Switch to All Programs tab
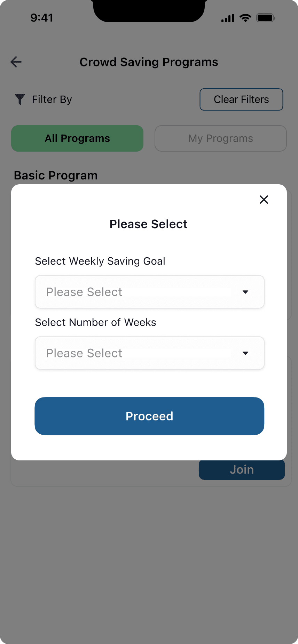The width and height of the screenshot is (298, 644). (x=77, y=138)
